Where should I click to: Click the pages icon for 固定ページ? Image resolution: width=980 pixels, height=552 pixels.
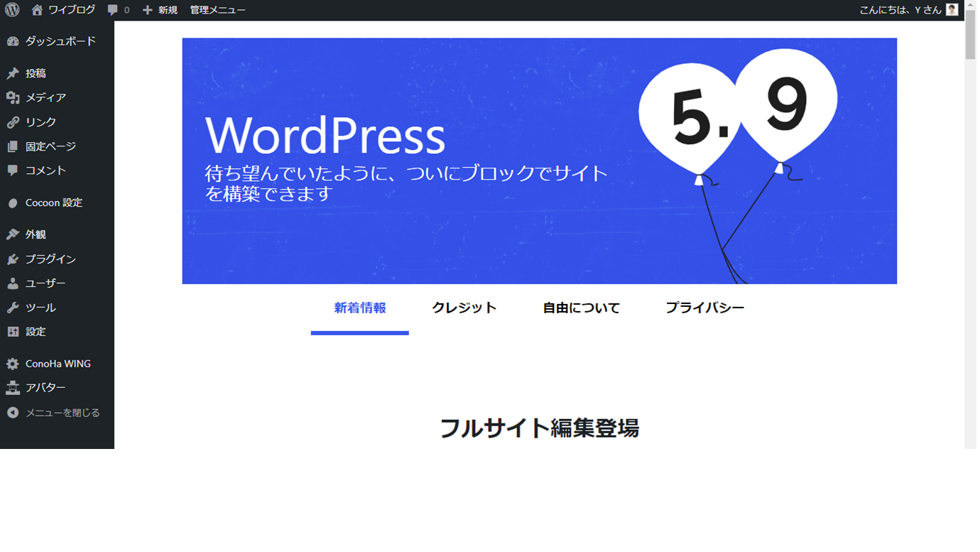coord(13,146)
